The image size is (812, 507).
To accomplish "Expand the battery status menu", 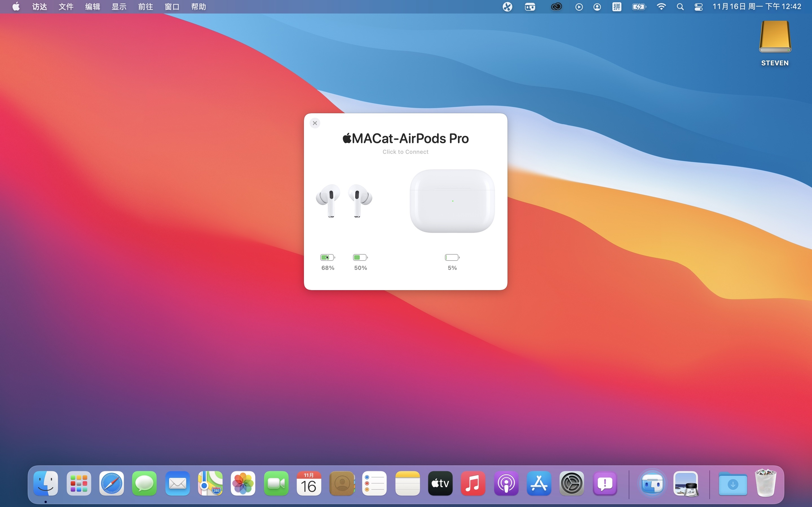I will pyautogui.click(x=639, y=7).
